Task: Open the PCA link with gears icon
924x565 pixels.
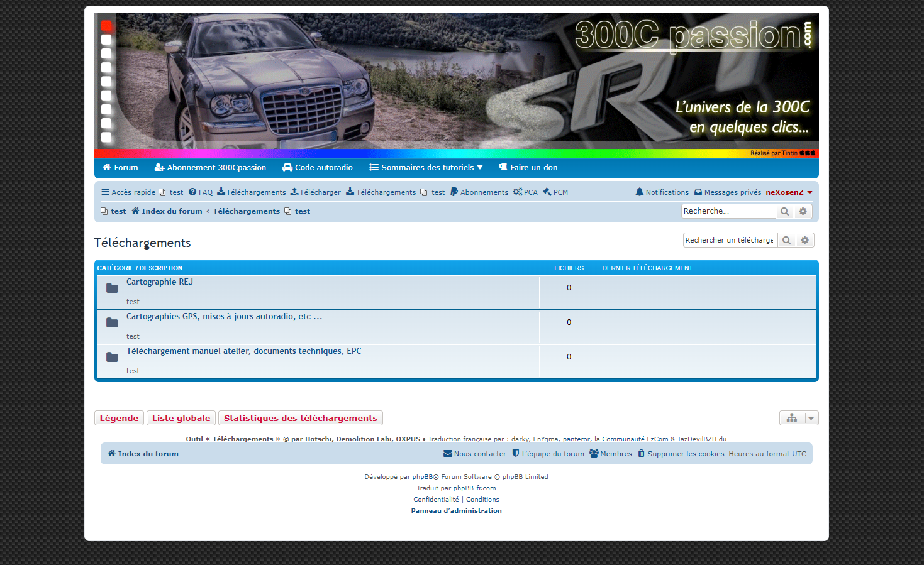Action: (x=525, y=192)
